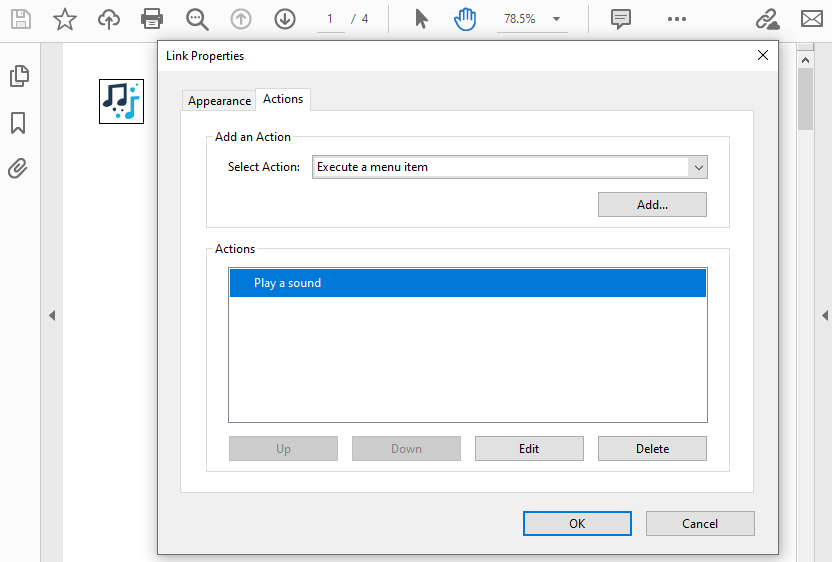Screen dimensions: 832x562
Task: Expand the left navigation pane arrow
Action: tap(52, 316)
